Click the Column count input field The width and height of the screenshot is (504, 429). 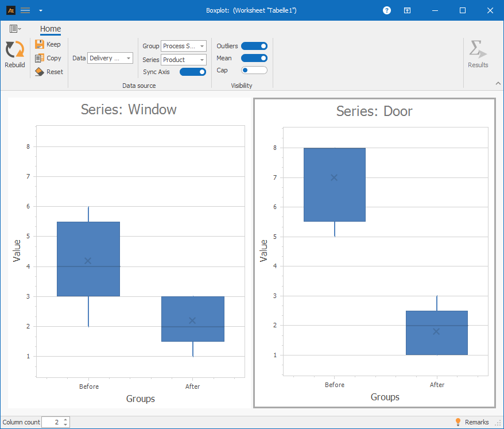[x=52, y=422]
